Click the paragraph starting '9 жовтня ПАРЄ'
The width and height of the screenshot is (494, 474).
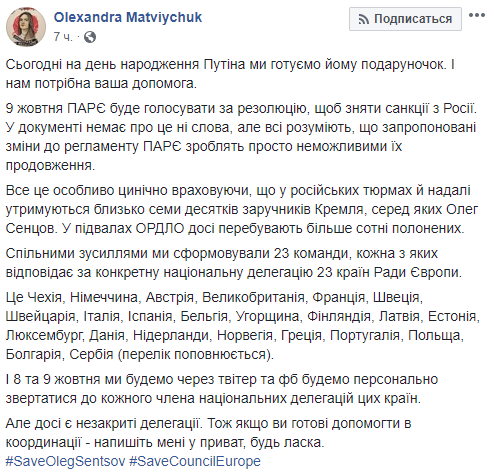[241, 137]
